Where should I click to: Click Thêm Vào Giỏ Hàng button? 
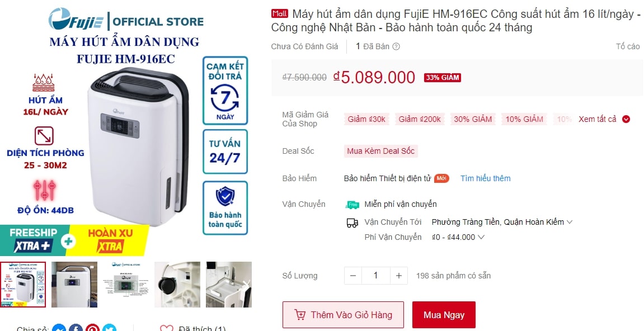click(343, 315)
